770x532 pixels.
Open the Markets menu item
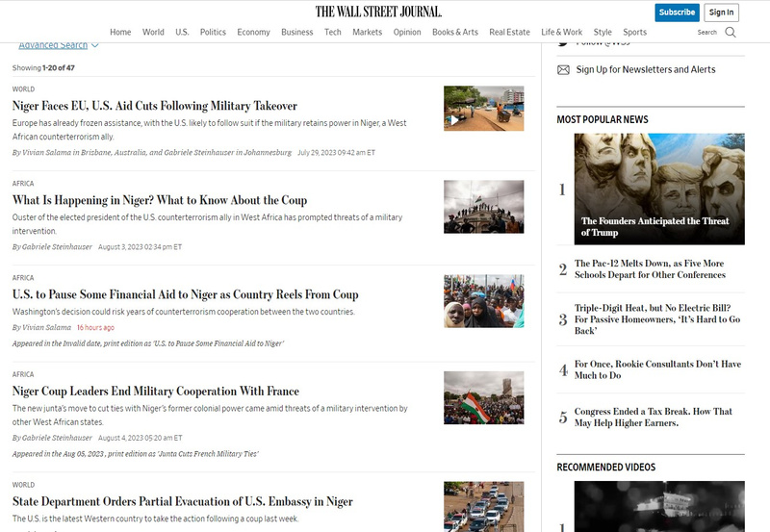click(367, 32)
